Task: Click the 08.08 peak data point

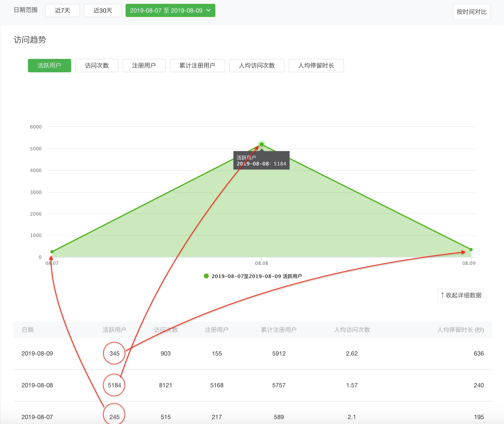Action: pos(262,144)
